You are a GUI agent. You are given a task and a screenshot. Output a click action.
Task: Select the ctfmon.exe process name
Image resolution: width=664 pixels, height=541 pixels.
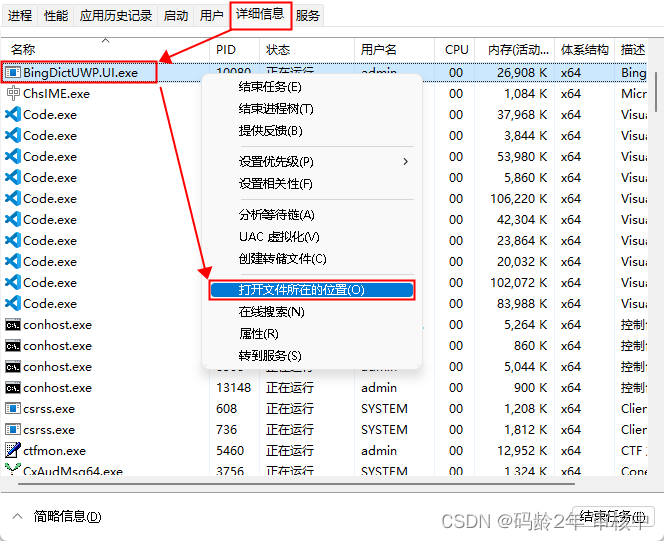tap(54, 450)
